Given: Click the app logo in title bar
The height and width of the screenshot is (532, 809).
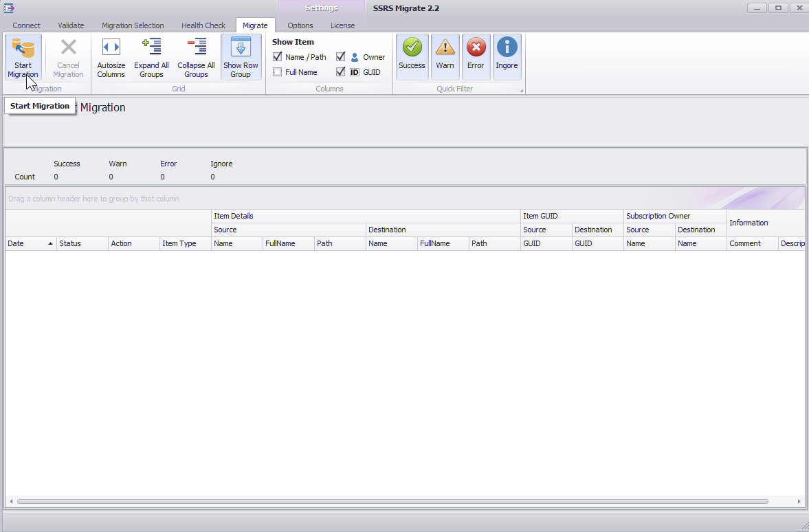Looking at the screenshot, I should 9,8.
